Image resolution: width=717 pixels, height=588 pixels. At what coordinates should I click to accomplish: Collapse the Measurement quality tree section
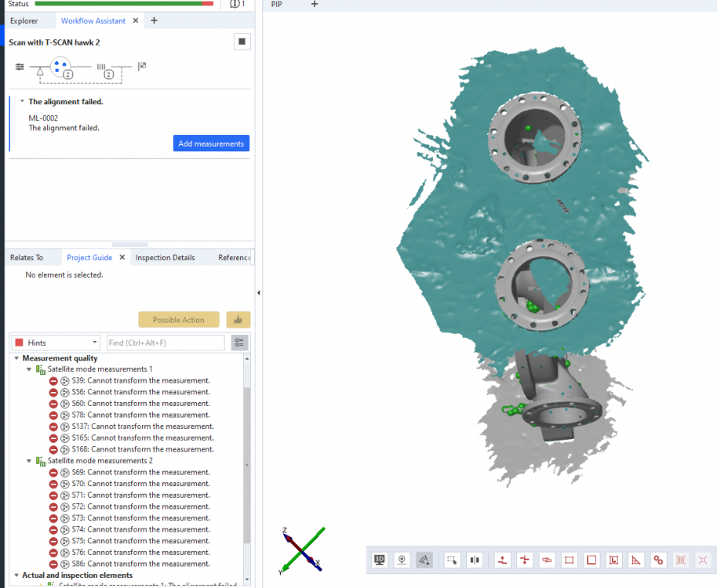(16, 358)
